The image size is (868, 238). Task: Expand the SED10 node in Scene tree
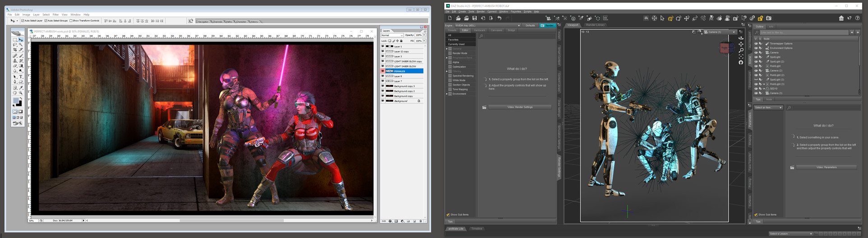tap(764, 89)
